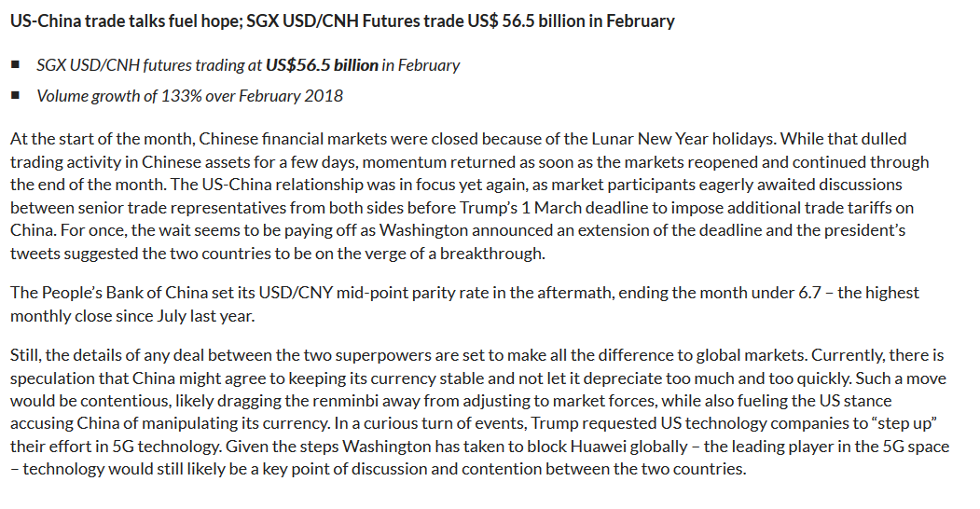Viewport: 980px width, 509px height.
Task: Click the word breakthrough ending first paragraph
Action: point(492,254)
